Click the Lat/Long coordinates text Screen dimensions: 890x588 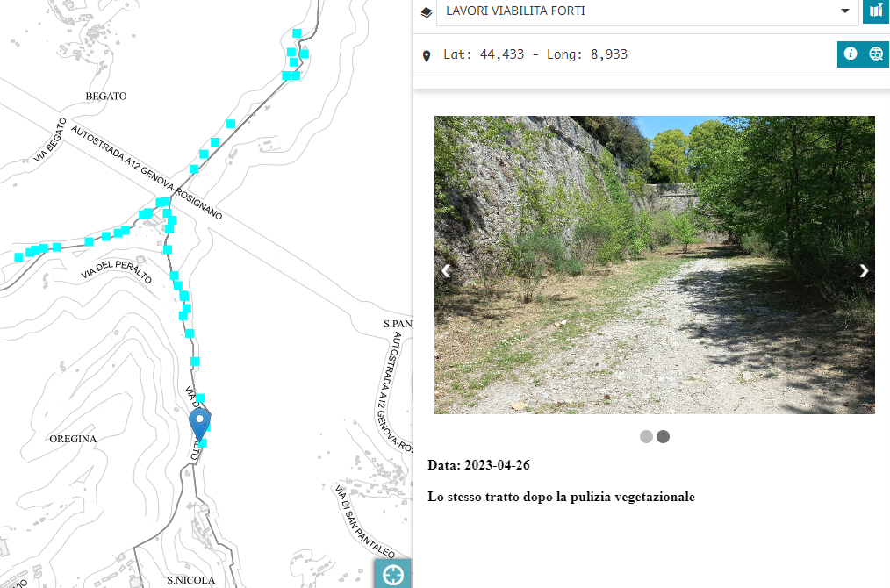click(535, 54)
